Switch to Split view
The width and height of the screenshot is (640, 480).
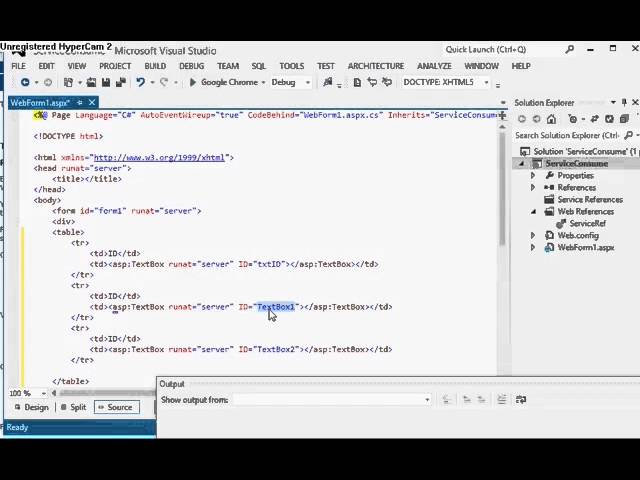point(73,407)
